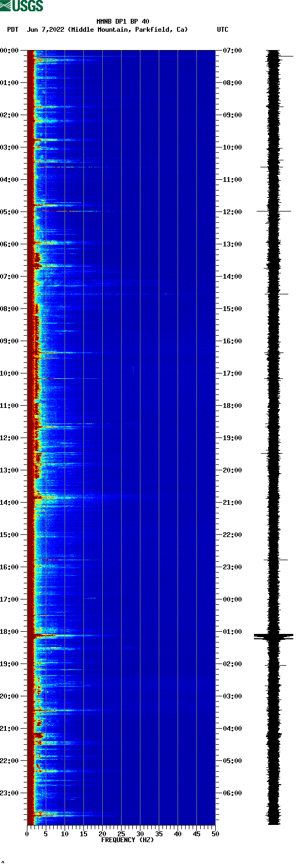Click the 50 Hz frequency tick label
The width and height of the screenshot is (297, 868).
[215, 834]
